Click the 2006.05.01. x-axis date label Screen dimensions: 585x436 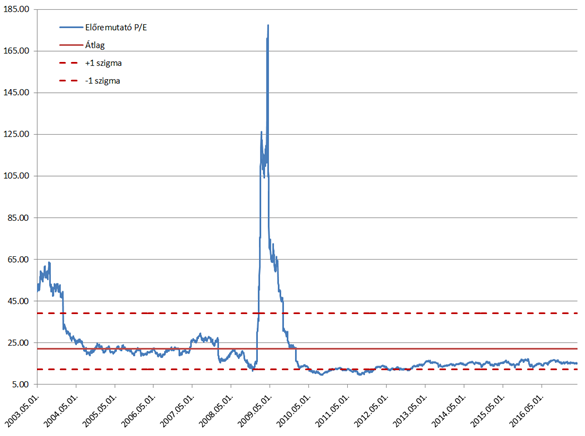[138, 411]
